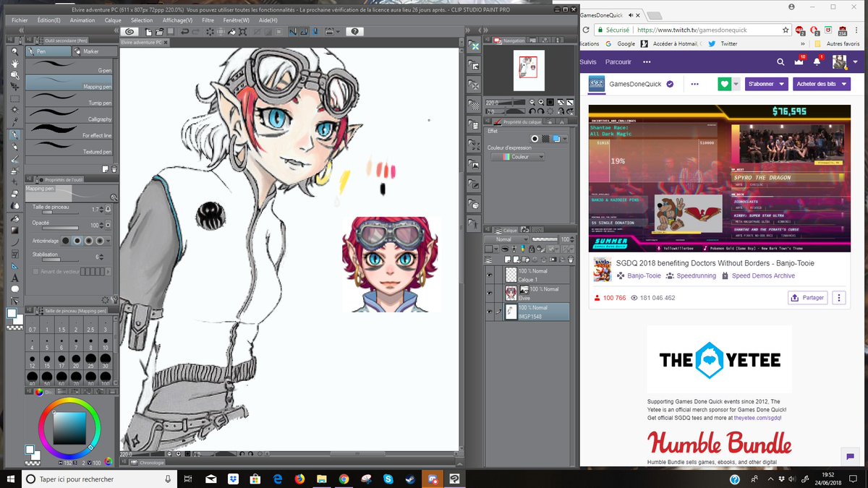Enable Aimant de vecteur checkbox
Screen dimensions: 868x488
coord(36,272)
